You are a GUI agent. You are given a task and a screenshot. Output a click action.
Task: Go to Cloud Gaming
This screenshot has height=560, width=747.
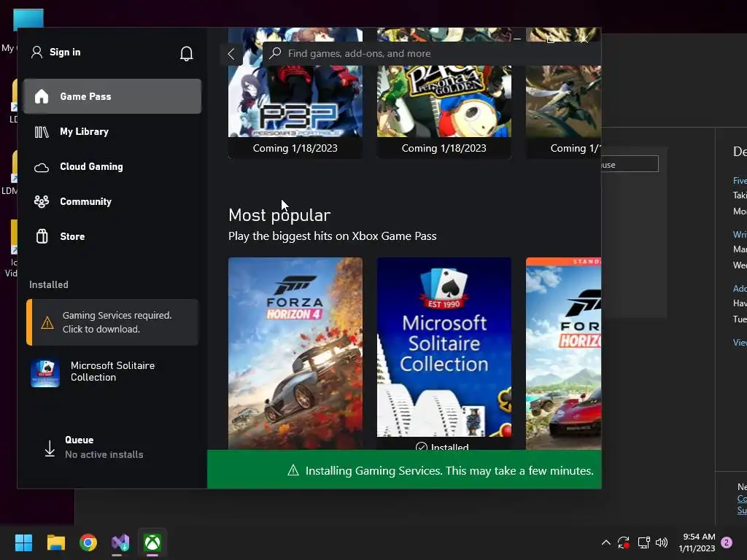(112, 167)
